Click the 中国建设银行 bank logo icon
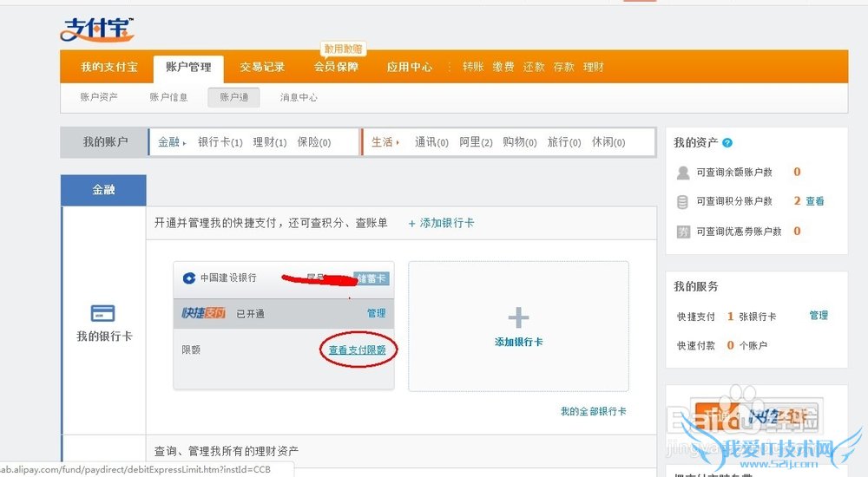This screenshot has height=477, width=868. [x=188, y=278]
